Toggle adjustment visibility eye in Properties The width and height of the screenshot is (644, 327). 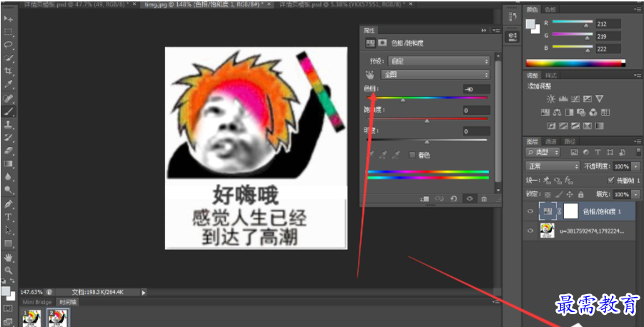click(x=470, y=198)
